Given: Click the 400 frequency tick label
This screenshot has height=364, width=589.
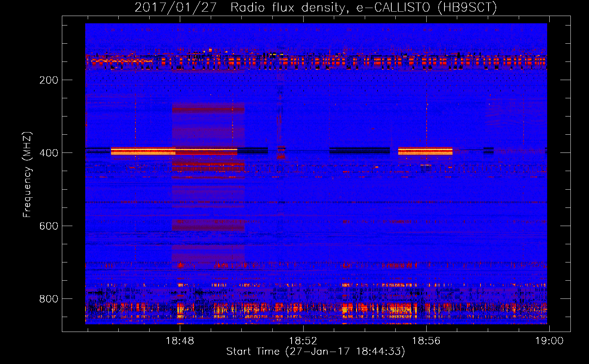Looking at the screenshot, I should click(49, 153).
